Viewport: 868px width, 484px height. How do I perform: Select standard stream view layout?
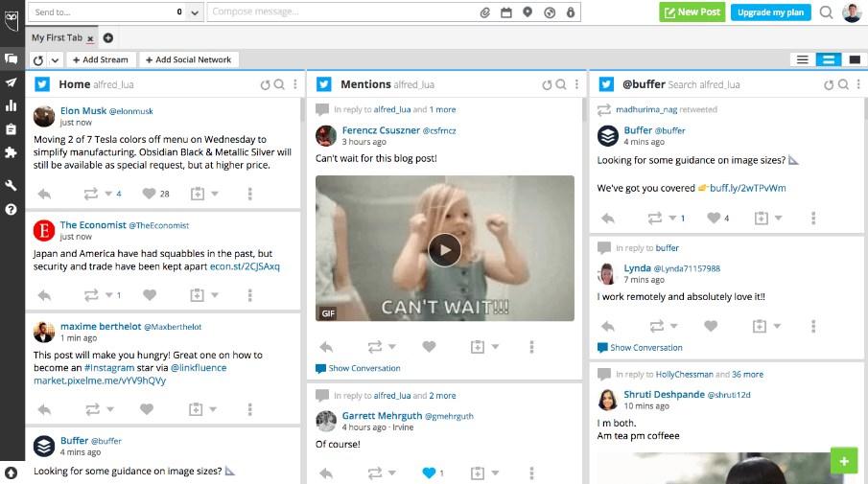pyautogui.click(x=829, y=59)
